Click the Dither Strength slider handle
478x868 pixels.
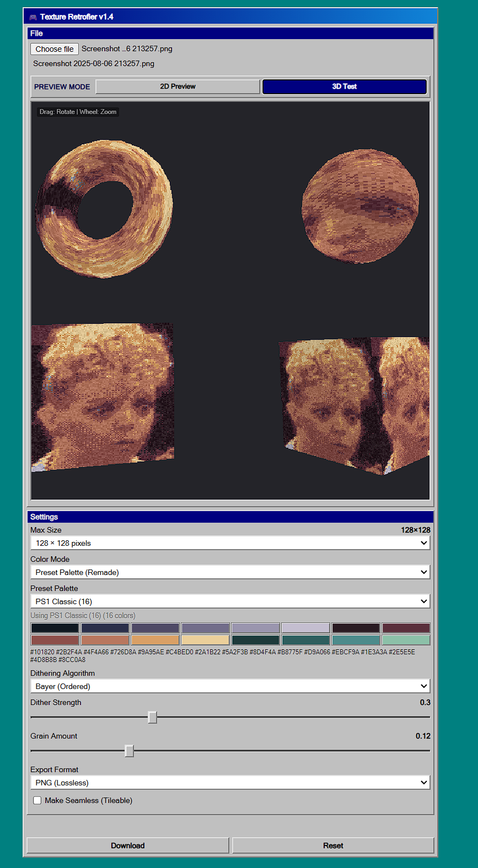[x=153, y=717]
